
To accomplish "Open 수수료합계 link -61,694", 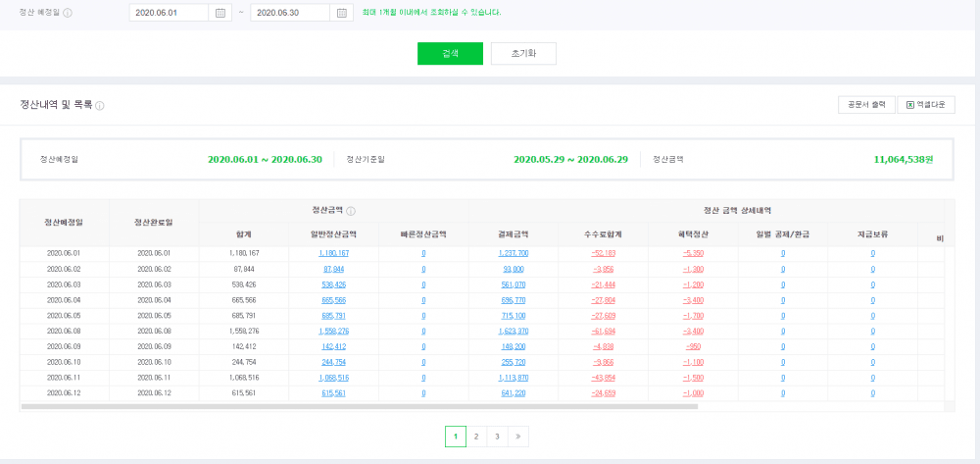I will [x=603, y=332].
